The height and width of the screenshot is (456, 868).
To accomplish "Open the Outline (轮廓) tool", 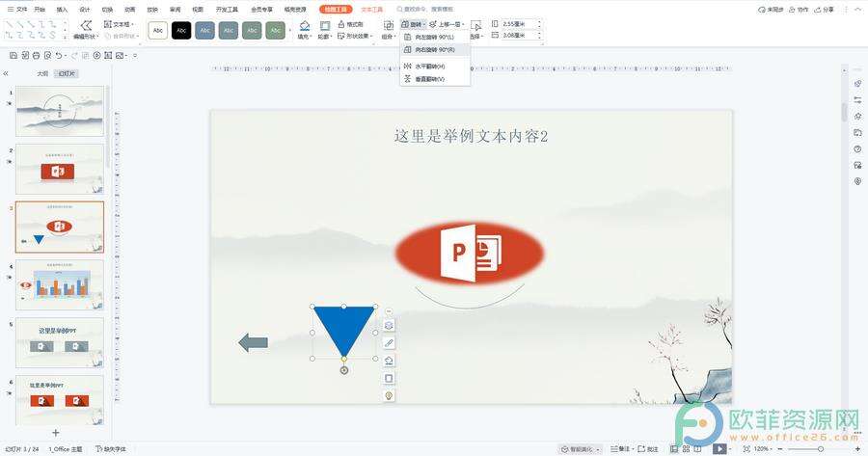I will tap(325, 30).
